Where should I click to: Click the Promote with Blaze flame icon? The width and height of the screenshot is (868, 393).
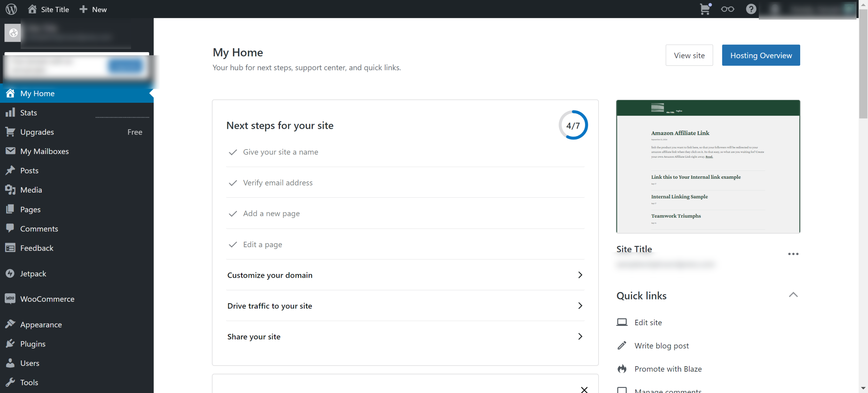coord(622,369)
